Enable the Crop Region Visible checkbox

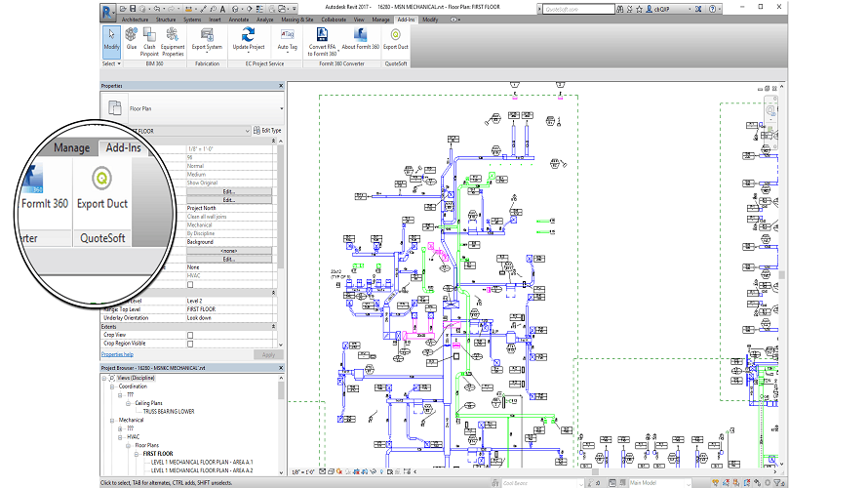[x=190, y=343]
